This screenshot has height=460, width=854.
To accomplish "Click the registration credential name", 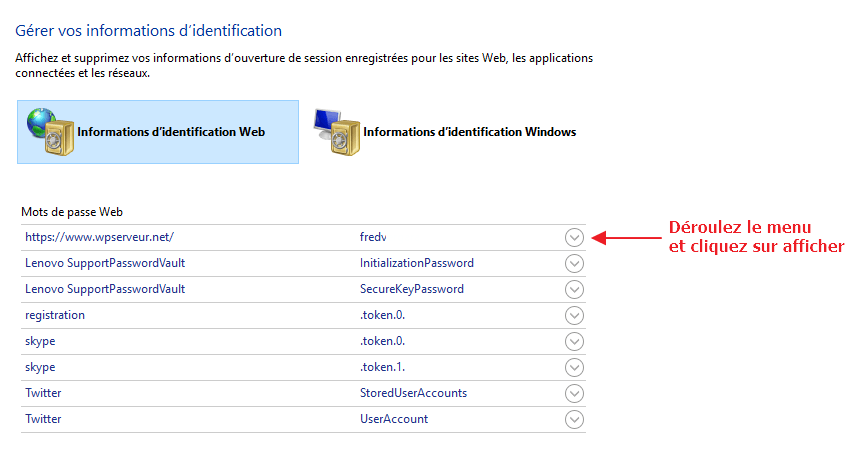I will click(55, 315).
